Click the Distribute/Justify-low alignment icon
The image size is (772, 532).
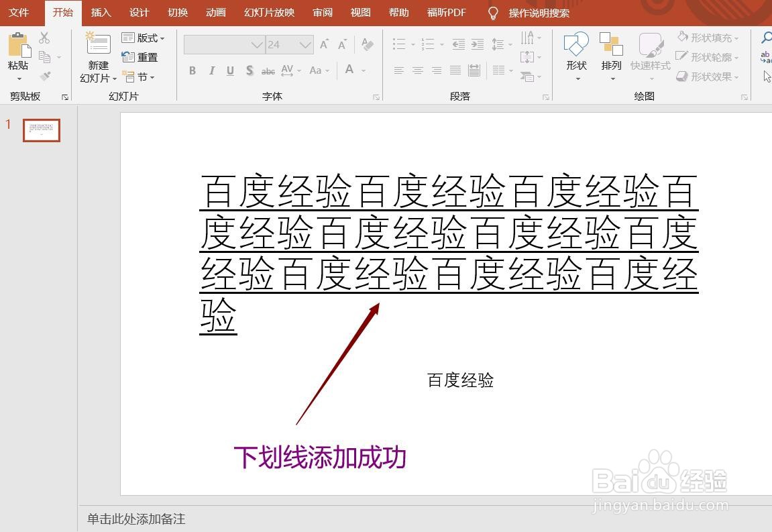(474, 70)
